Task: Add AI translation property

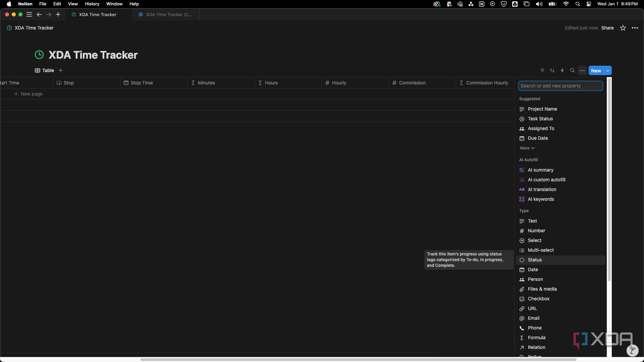Action: click(x=560, y=189)
